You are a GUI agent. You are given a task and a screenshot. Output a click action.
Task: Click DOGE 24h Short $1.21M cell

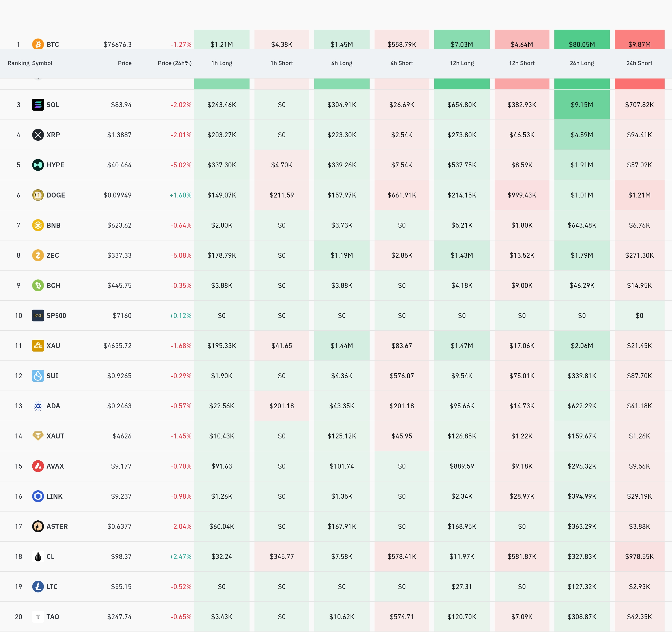(639, 195)
